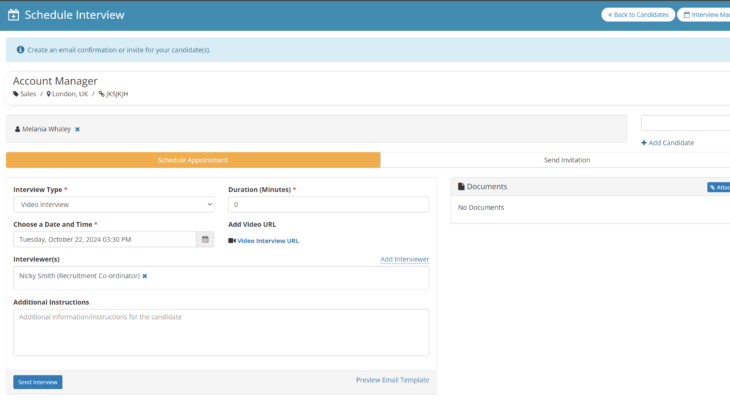Select the Schedule Appointment tab
This screenshot has height=420, width=730.
tap(193, 160)
